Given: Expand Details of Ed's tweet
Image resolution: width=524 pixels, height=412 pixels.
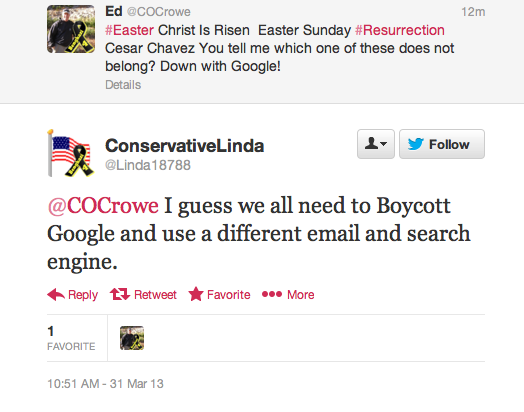Looking at the screenshot, I should click(x=123, y=85).
